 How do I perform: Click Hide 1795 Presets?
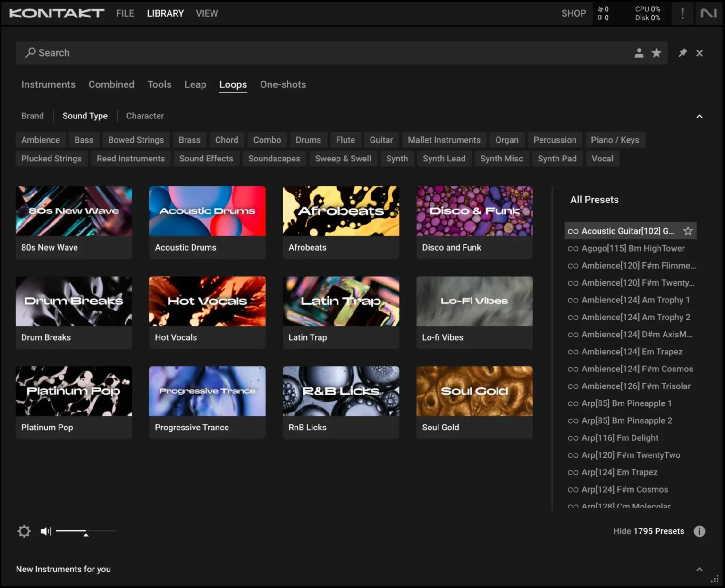[648, 531]
